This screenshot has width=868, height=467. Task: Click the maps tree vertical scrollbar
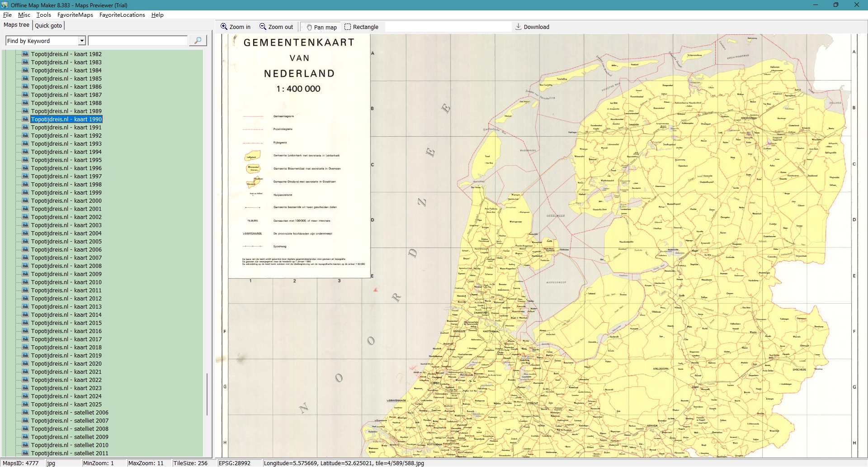click(x=207, y=394)
